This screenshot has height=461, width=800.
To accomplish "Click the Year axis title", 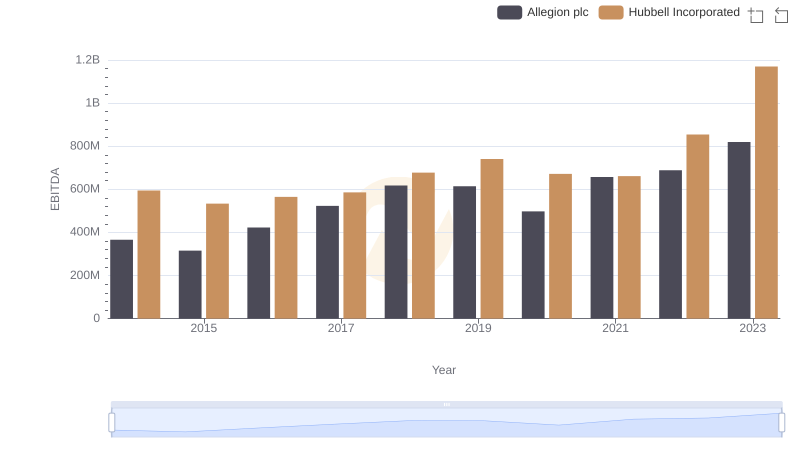I will coord(444,370).
